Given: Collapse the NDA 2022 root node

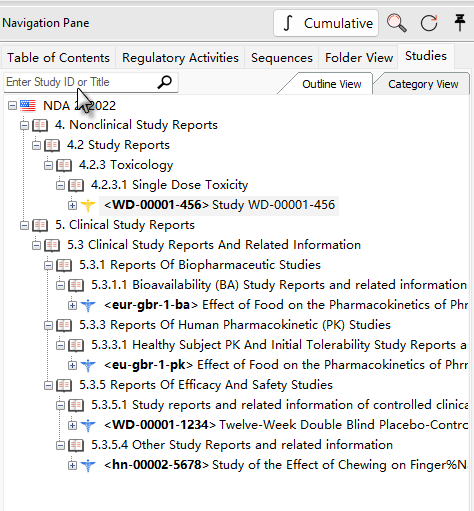Looking at the screenshot, I should [12, 106].
